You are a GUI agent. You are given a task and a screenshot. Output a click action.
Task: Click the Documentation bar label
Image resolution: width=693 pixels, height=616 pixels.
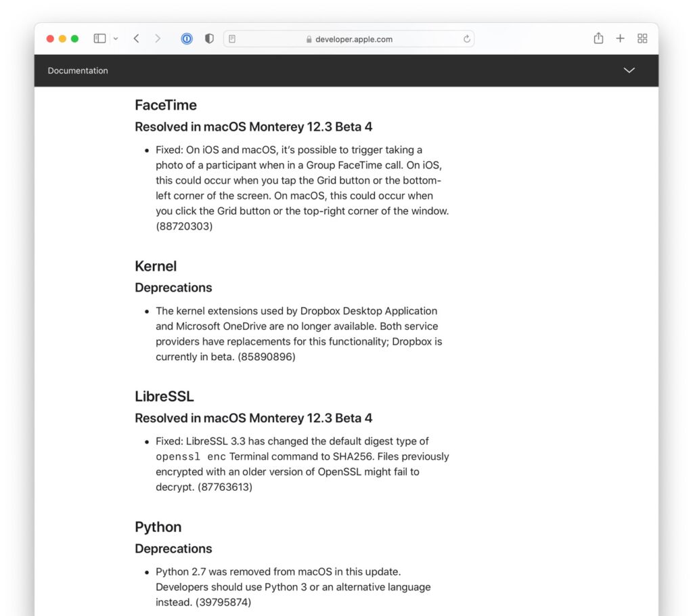tap(78, 70)
